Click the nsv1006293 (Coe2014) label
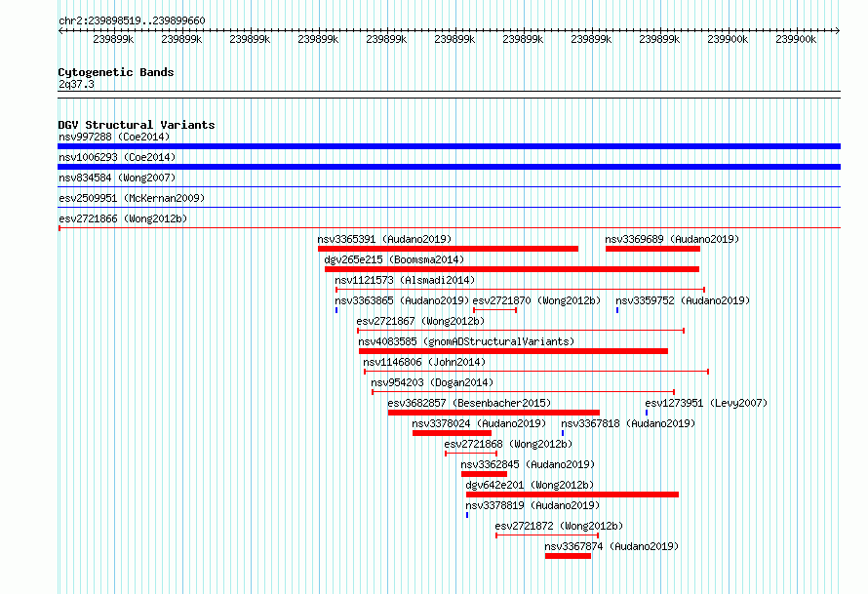Screen dimensions: 868x594 117,157
